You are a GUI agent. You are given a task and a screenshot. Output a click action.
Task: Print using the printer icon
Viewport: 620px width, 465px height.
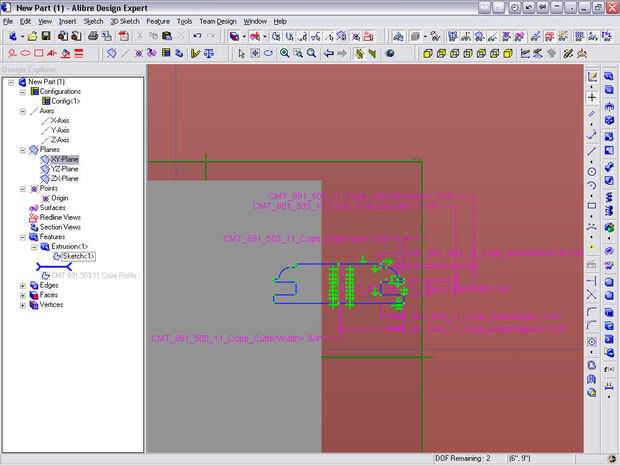pos(93,36)
